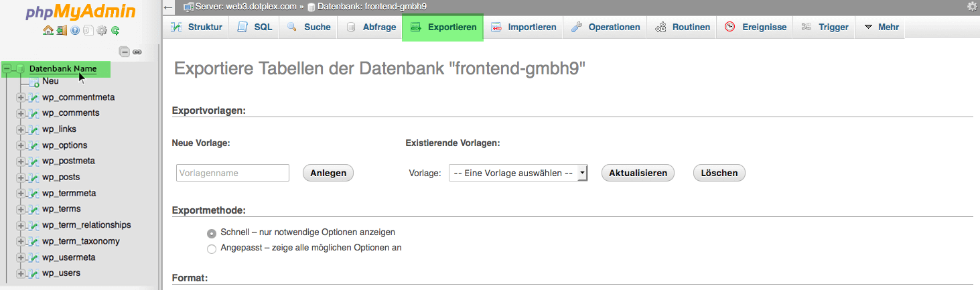Click the Anlegen button
This screenshot has height=290, width=980.
[328, 173]
